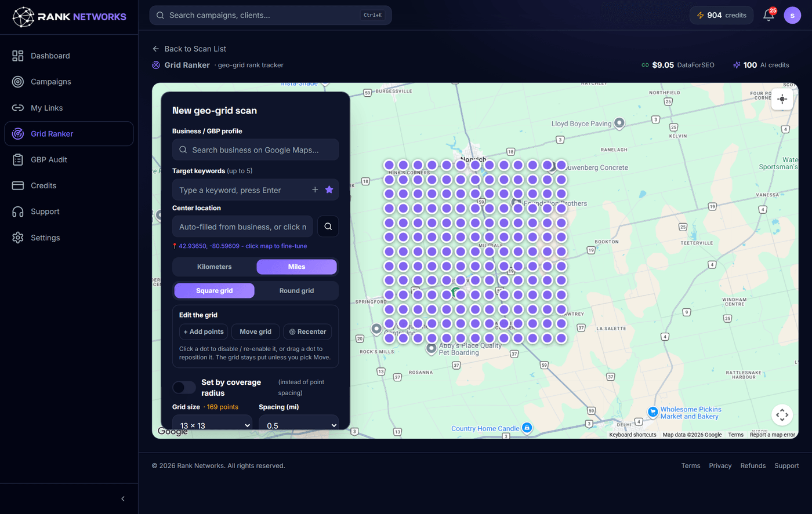This screenshot has height=514, width=812.
Task: Switch units to Miles
Action: [x=296, y=267]
